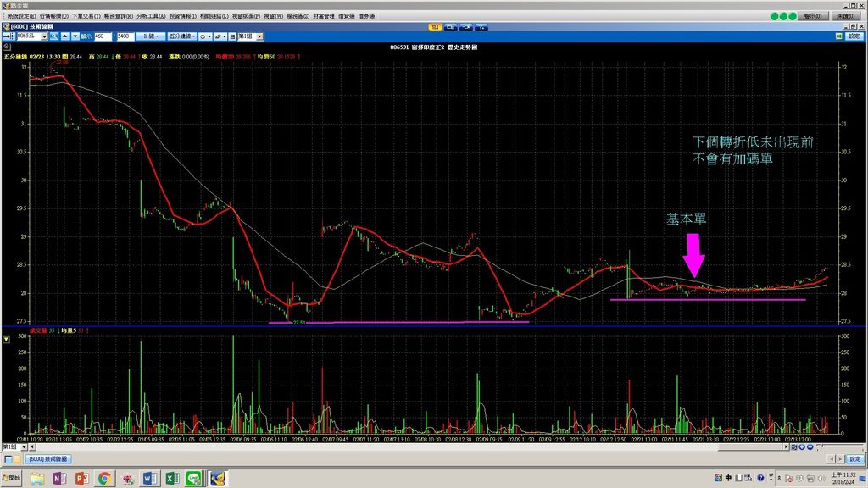Open the 系統設定 menu
This screenshot has height=488, width=868.
click(x=21, y=16)
